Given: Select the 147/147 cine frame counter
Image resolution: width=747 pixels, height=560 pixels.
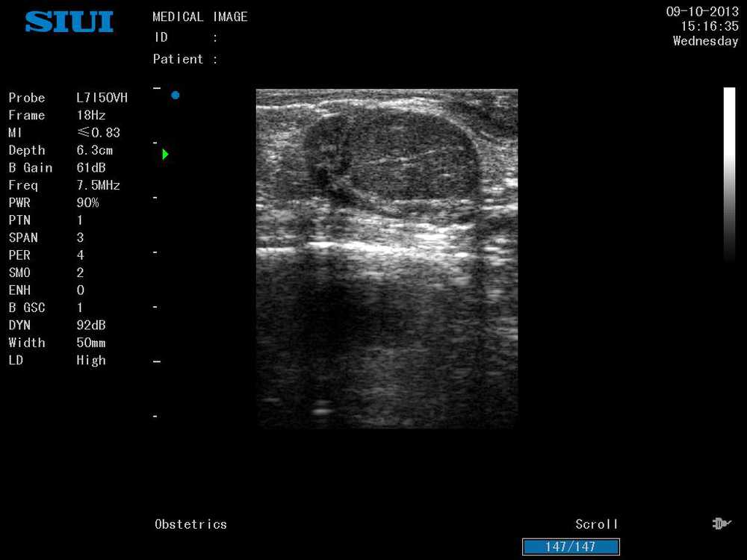Looking at the screenshot, I should point(571,547).
